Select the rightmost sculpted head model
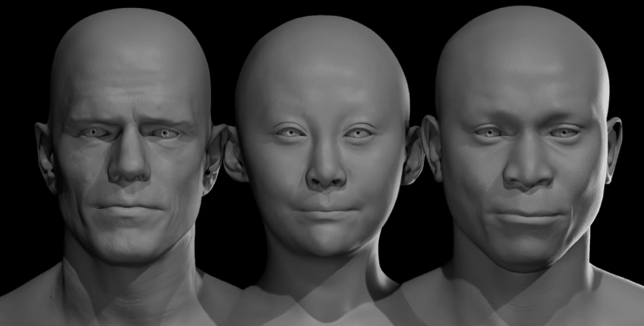This screenshot has width=644, height=326. click(522, 140)
